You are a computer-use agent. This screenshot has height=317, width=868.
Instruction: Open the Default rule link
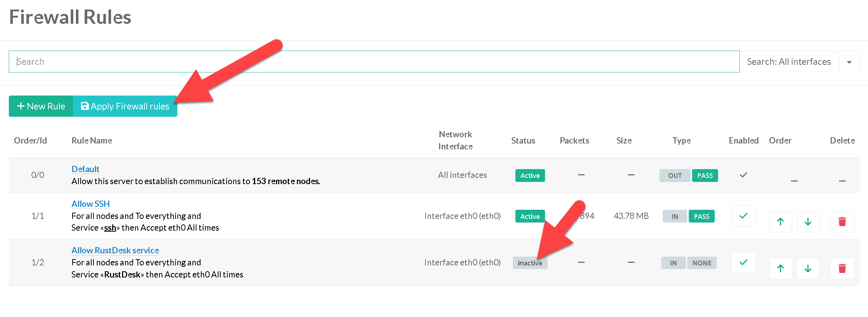tap(85, 169)
